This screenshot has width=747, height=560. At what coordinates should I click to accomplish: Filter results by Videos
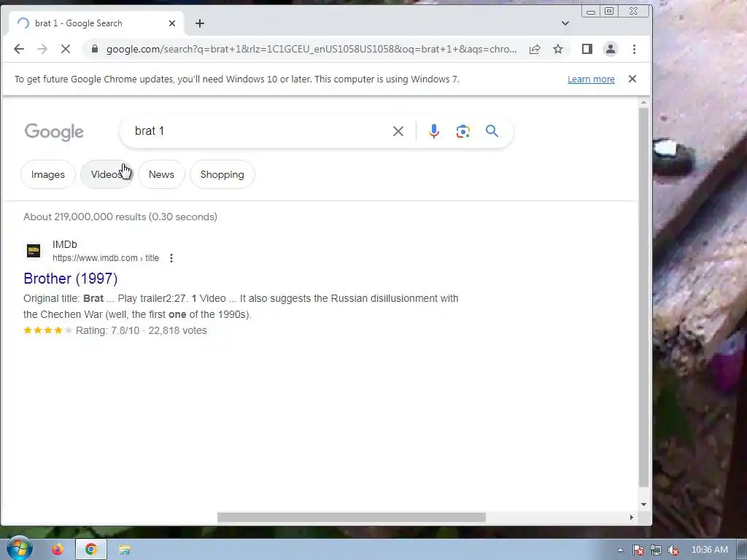click(107, 174)
